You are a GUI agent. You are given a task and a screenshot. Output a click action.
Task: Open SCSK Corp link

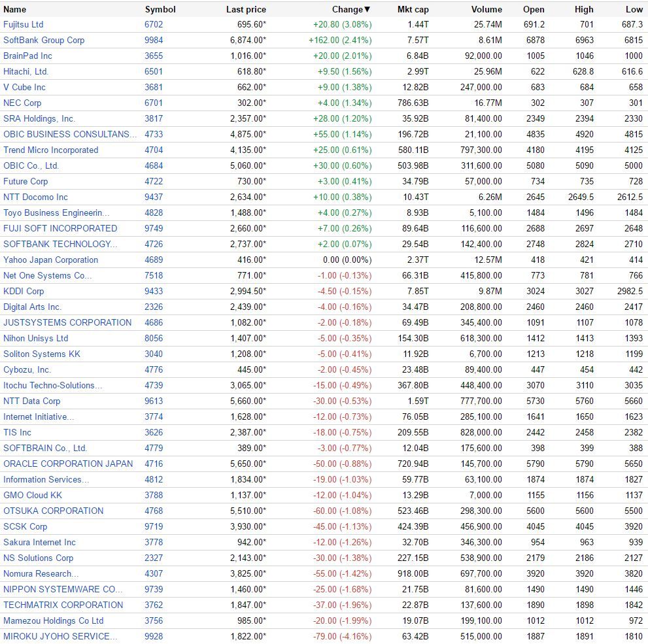click(26, 527)
